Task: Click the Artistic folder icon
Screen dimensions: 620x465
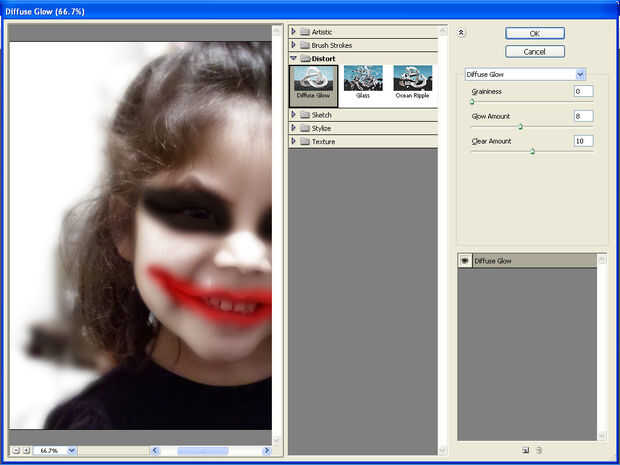Action: pos(304,32)
